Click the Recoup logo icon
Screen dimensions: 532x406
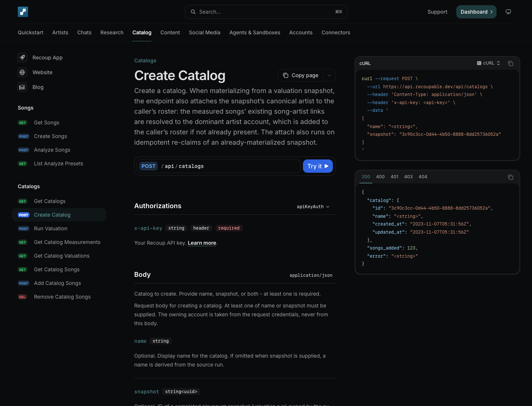23,12
